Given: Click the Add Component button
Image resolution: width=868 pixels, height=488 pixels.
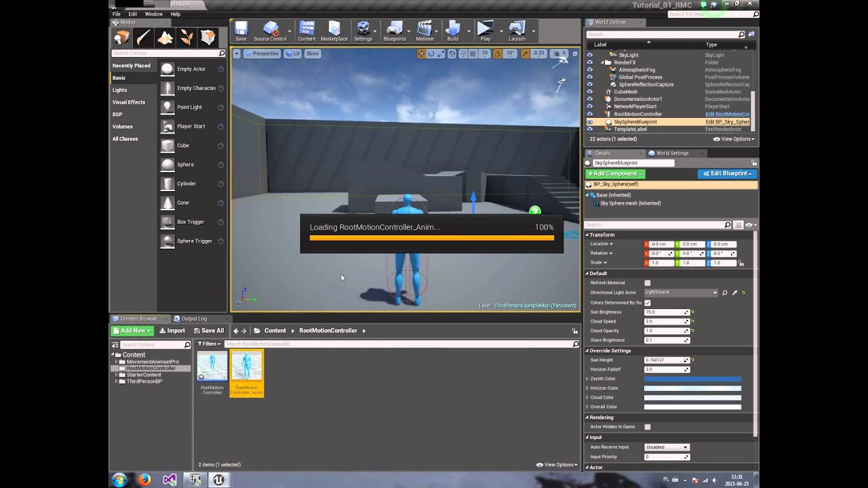Looking at the screenshot, I should tap(615, 174).
